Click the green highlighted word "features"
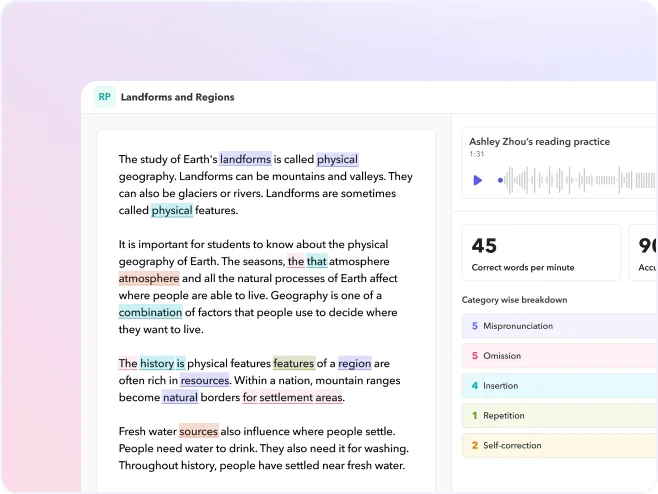Screen dimensions: 658x494 point(293,364)
